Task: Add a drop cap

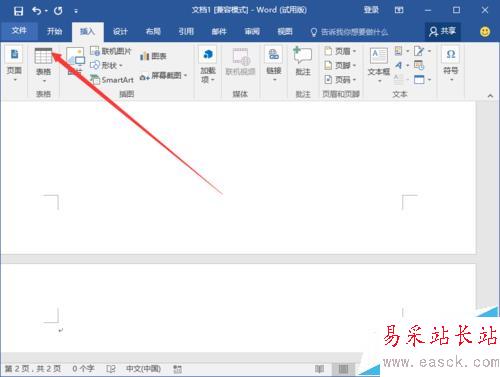Action: (x=401, y=80)
